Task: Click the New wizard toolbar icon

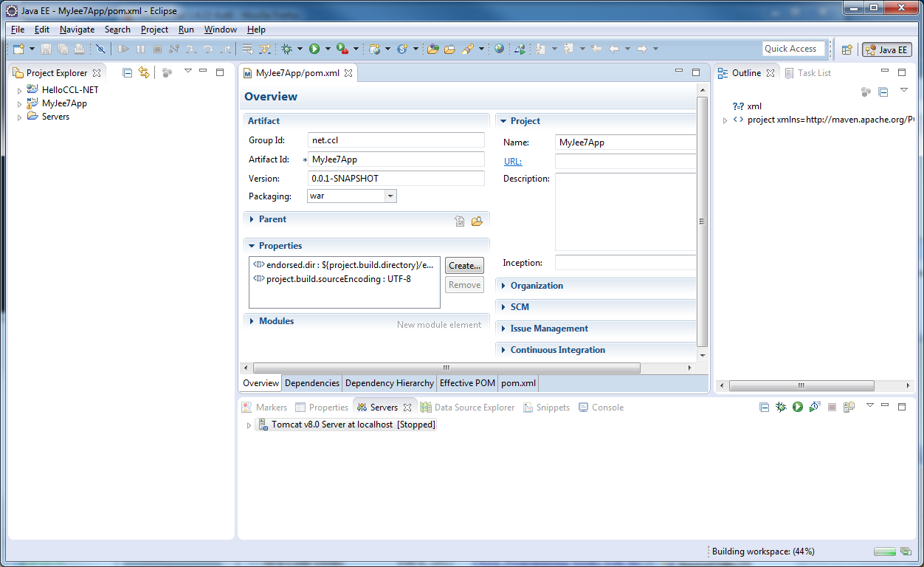Action: pos(18,49)
